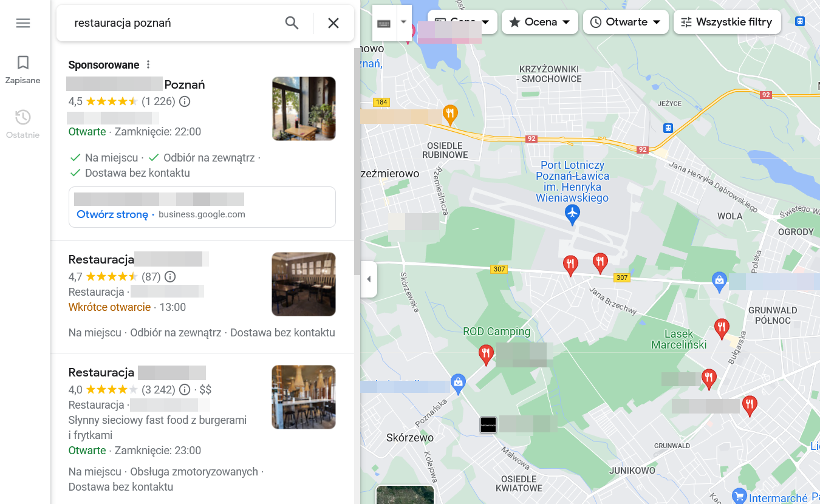This screenshot has width=820, height=504.
Task: Open the fast food restaurant's photo thumbnail
Action: click(304, 397)
